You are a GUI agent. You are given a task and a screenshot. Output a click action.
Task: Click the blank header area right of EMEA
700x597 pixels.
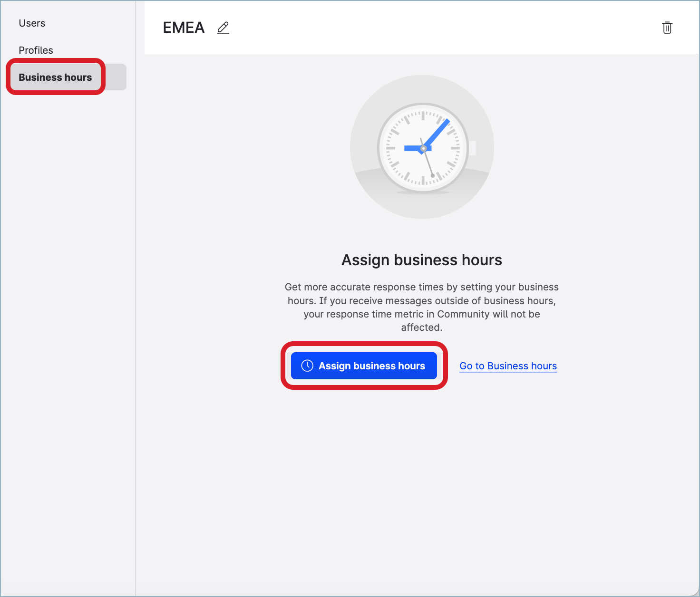pos(428,28)
